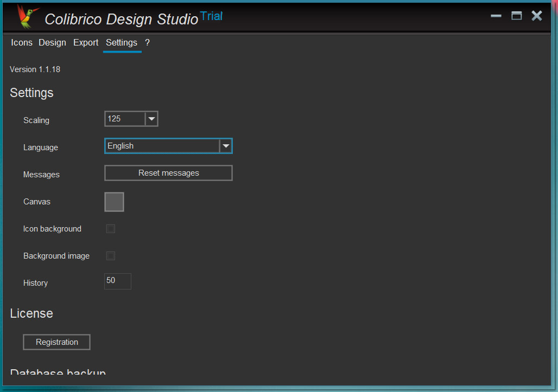Open the Export tab

click(86, 43)
